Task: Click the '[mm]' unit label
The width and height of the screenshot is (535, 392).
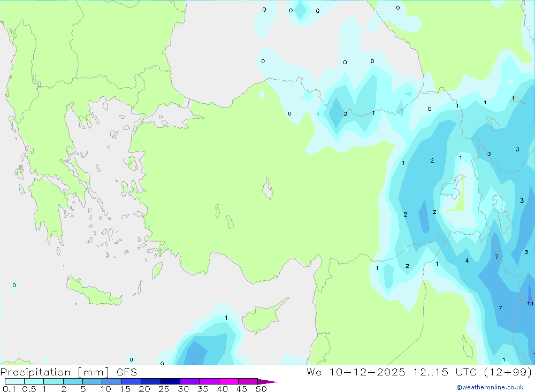Action: [x=94, y=372]
